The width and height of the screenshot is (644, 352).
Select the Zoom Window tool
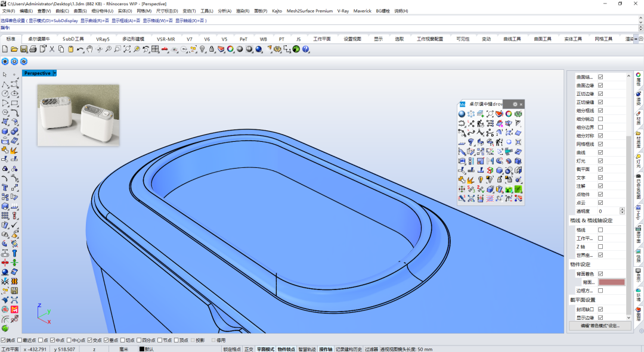[x=117, y=49]
